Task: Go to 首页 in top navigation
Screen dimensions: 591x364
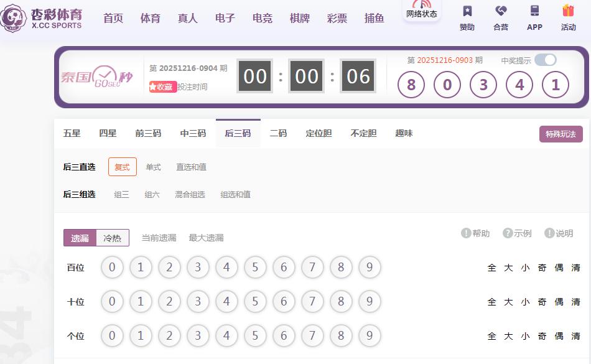Action: (113, 18)
